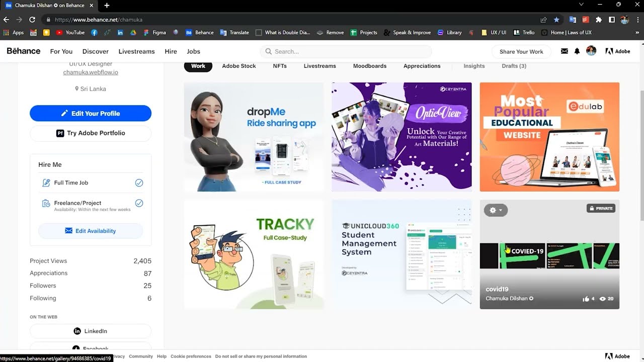Open the Google Keep bookmark icon
The image size is (644, 362).
pos(46,32)
